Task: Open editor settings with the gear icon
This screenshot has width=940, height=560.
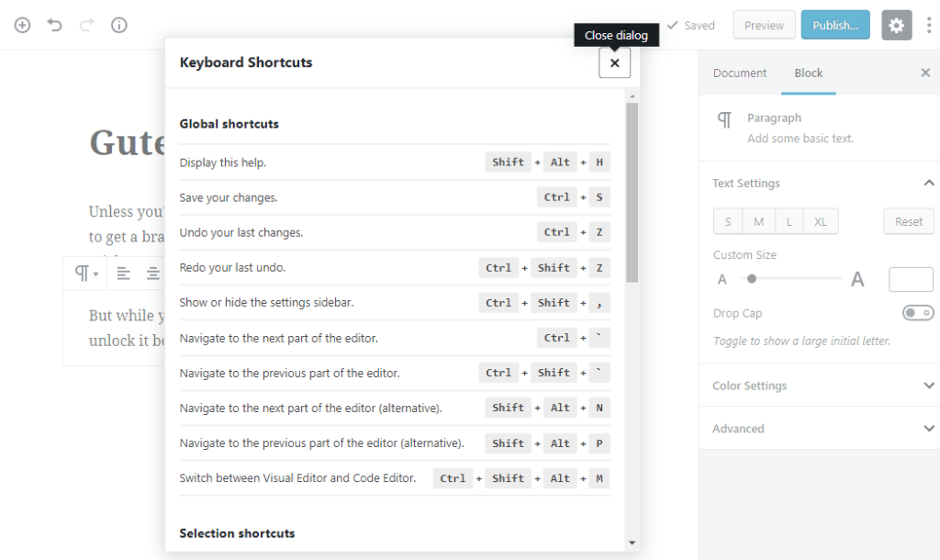Action: pos(896,25)
